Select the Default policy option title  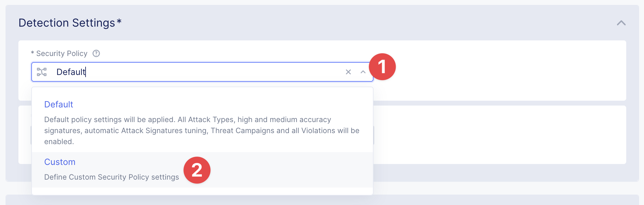click(59, 105)
